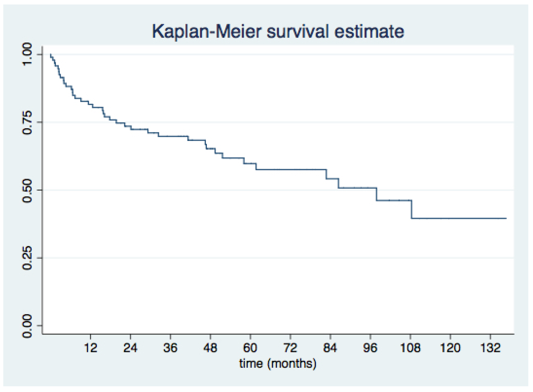Click the survival curve's starting point at 1.00
The width and height of the screenshot is (533, 392).
[x=51, y=55]
